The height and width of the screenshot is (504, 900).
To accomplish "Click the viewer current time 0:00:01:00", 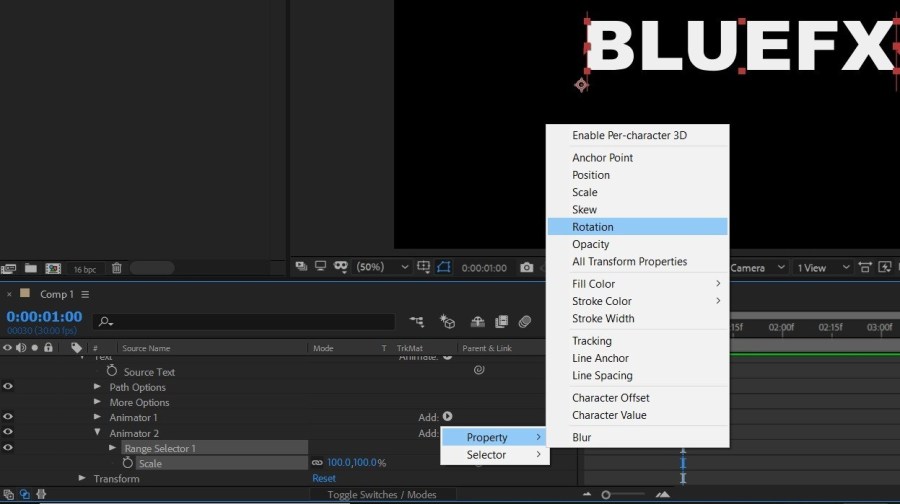I will coord(484,268).
